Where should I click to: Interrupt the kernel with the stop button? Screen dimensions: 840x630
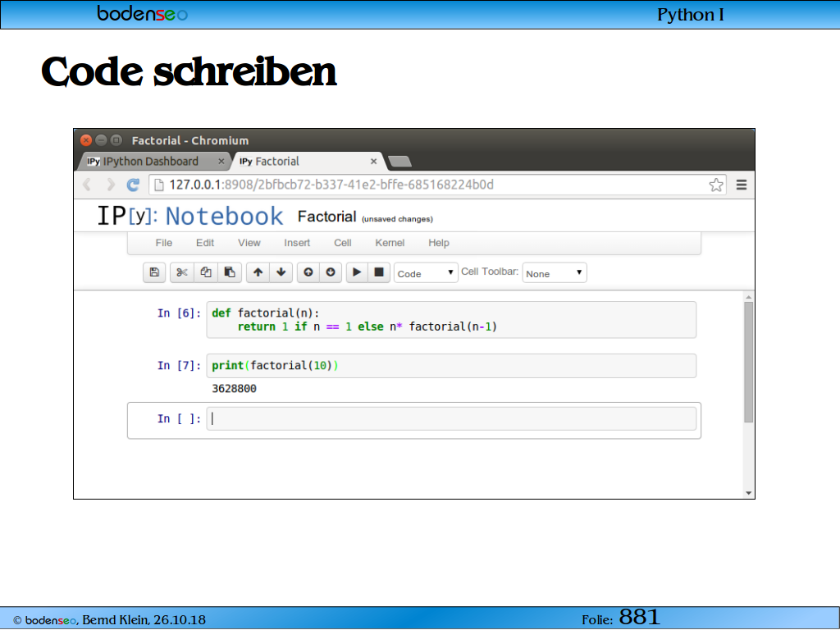379,272
